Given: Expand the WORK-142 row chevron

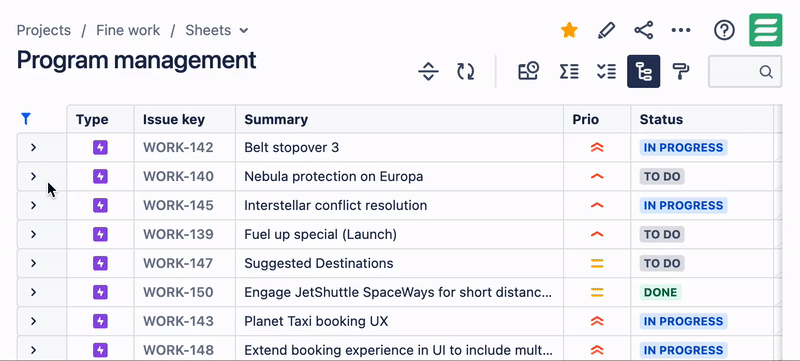Looking at the screenshot, I should pyautogui.click(x=34, y=148).
